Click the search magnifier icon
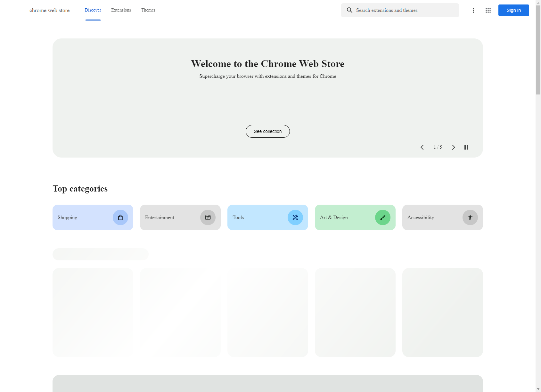This screenshot has width=541, height=392. (x=349, y=10)
